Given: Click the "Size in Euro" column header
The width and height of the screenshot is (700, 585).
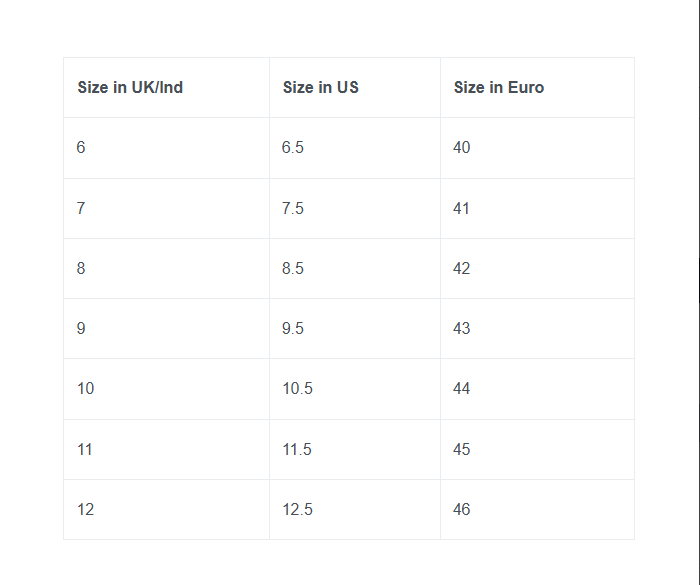Looking at the screenshot, I should point(498,88).
